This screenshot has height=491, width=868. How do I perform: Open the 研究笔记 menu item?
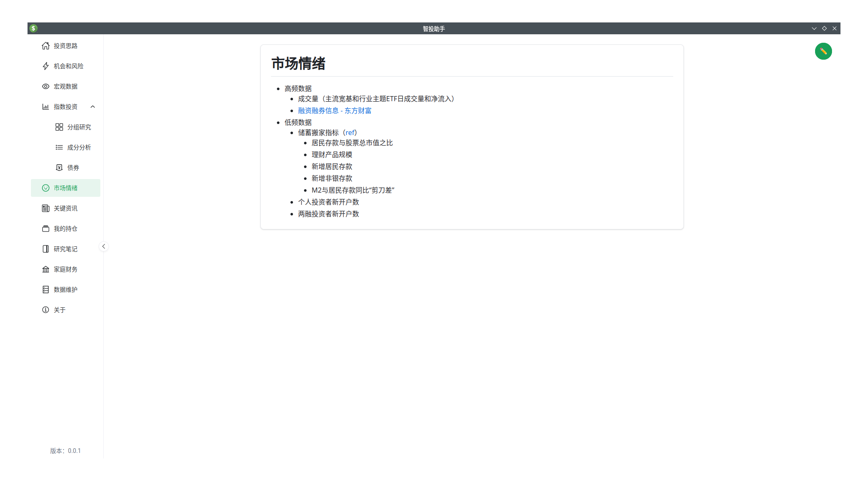click(x=66, y=249)
